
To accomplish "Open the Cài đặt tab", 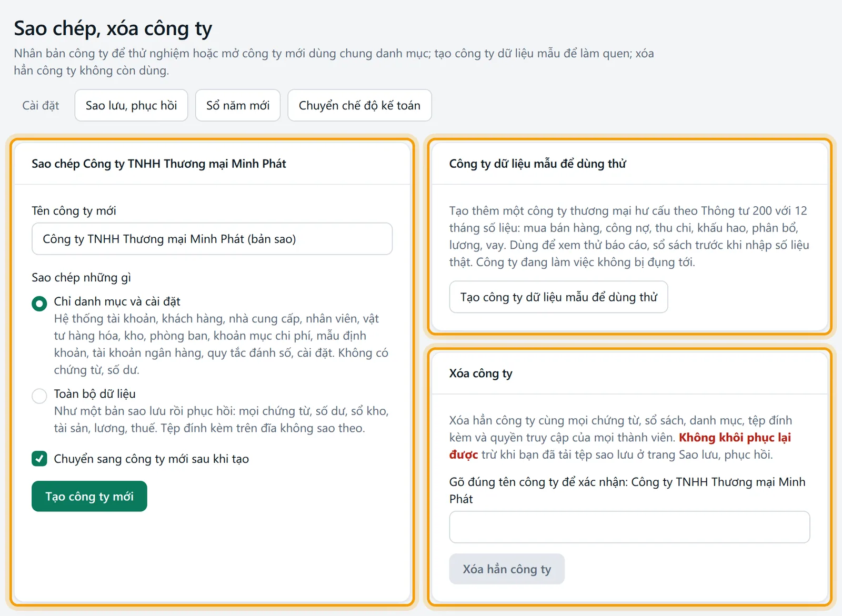I will pyautogui.click(x=41, y=105).
